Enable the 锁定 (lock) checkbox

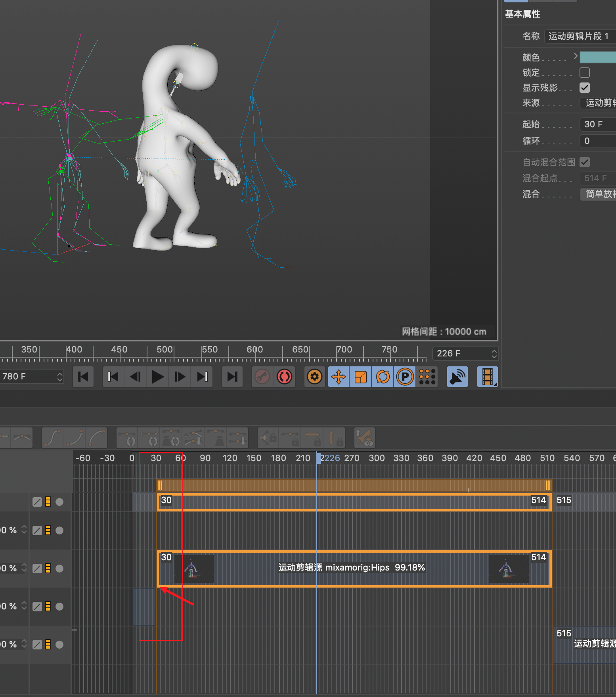click(584, 73)
